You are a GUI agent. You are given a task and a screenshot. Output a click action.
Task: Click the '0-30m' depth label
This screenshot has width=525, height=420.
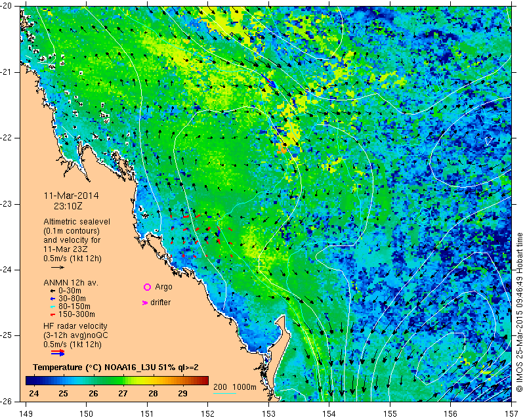(70, 291)
